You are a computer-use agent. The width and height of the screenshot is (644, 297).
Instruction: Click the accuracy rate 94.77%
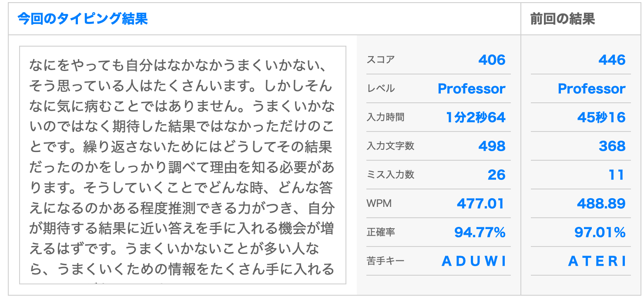[x=480, y=232]
